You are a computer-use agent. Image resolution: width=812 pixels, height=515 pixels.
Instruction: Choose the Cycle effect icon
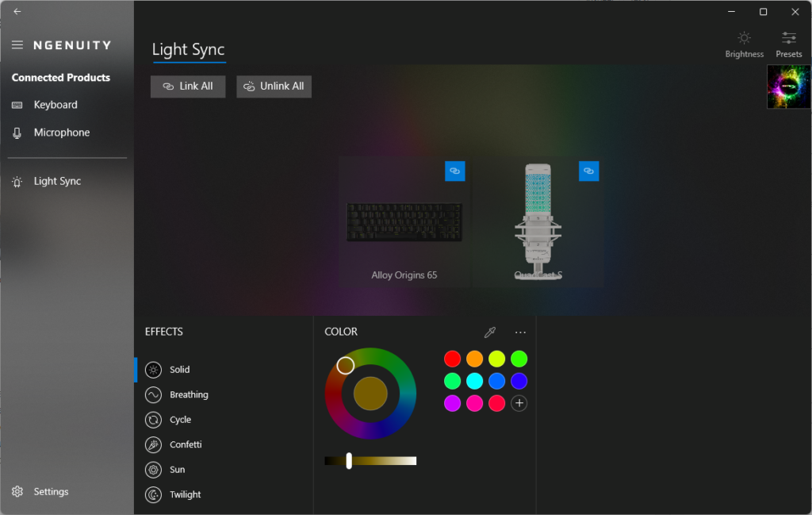click(x=153, y=420)
